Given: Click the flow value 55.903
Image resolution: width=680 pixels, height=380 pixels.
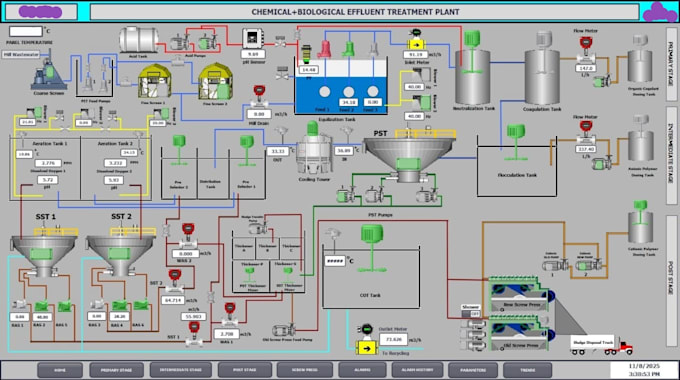Looking at the screenshot, I should pyautogui.click(x=193, y=317).
